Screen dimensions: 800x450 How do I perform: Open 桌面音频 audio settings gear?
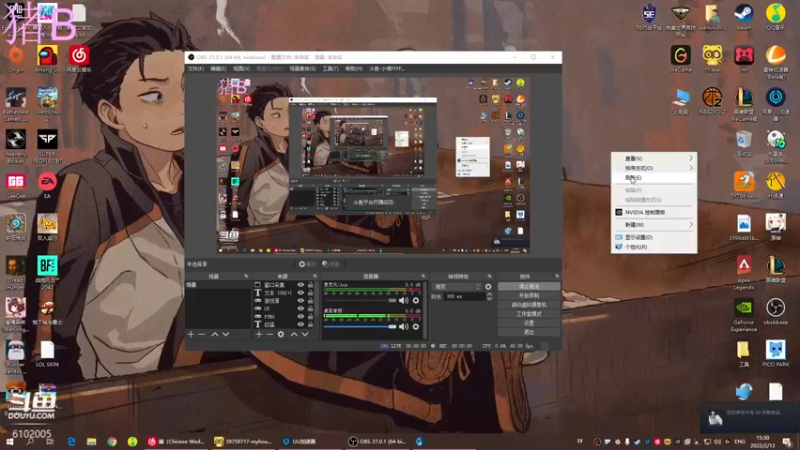(x=416, y=327)
